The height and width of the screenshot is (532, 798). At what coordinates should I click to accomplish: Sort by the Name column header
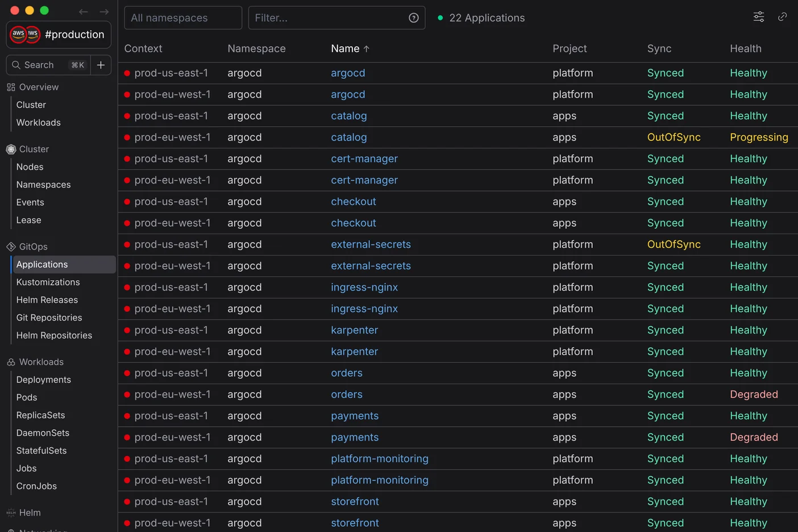coord(345,49)
